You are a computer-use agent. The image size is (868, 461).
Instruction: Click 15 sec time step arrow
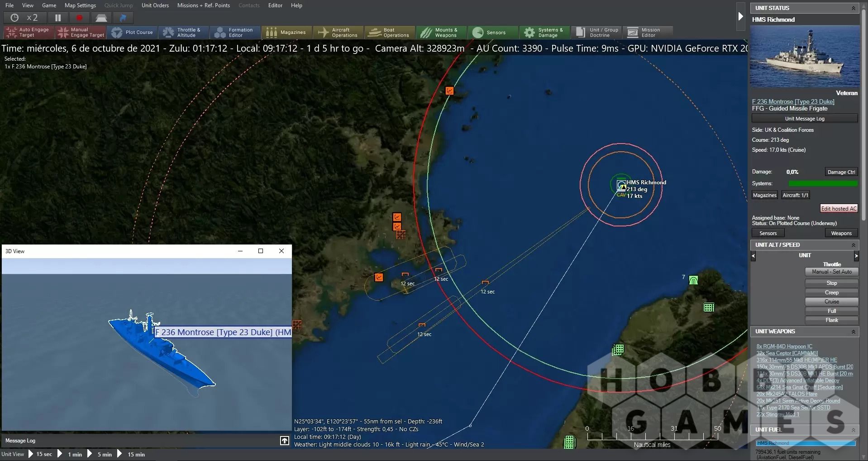pos(31,454)
